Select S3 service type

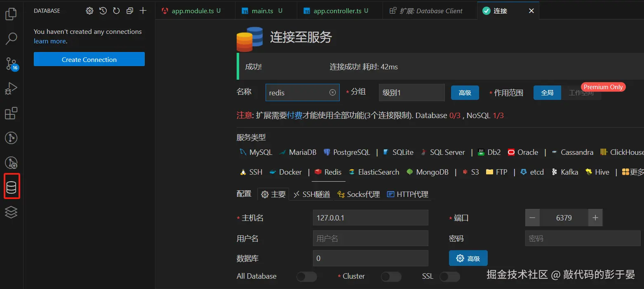pos(470,172)
